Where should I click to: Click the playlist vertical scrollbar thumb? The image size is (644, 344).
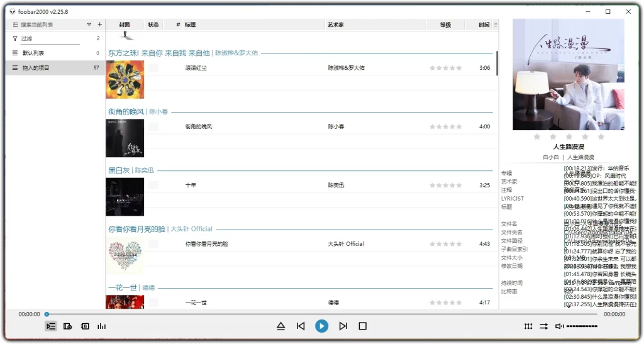click(x=497, y=64)
